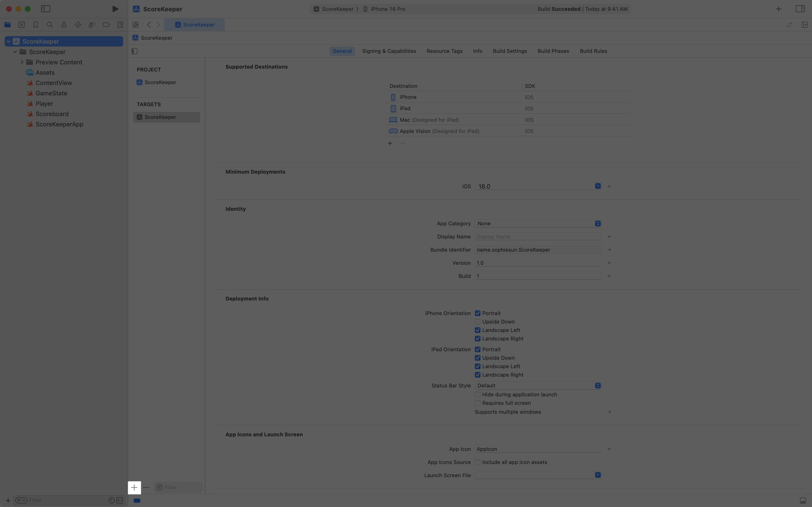812x507 pixels.
Task: Open the Status Bar Style dropdown
Action: (x=538, y=386)
